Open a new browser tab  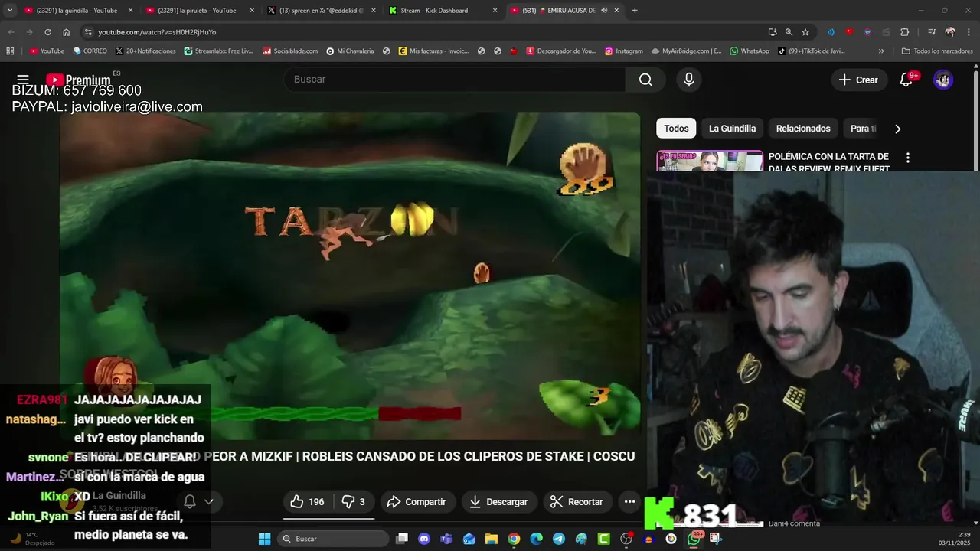(x=635, y=11)
